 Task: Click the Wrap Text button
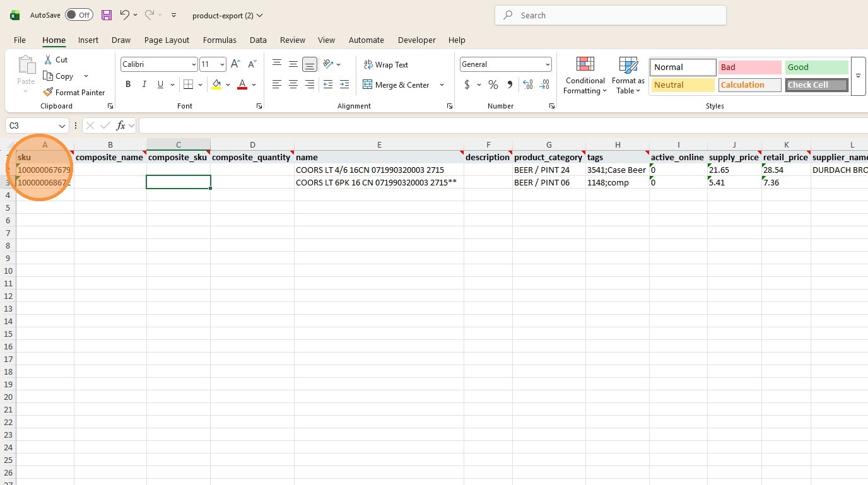coord(386,64)
